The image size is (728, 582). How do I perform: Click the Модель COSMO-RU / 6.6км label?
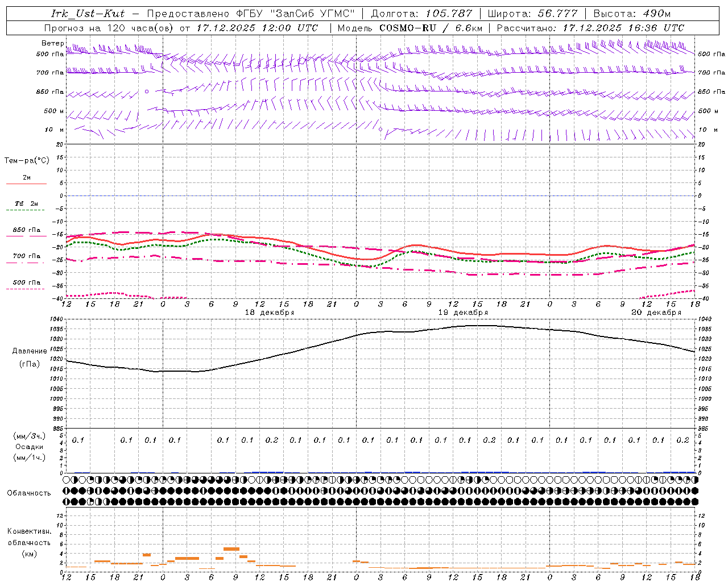click(410, 28)
